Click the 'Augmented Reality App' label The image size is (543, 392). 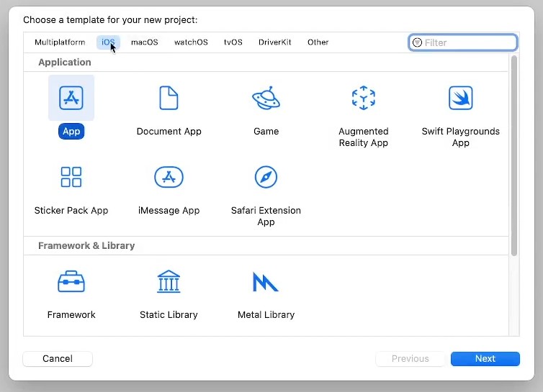[363, 137]
